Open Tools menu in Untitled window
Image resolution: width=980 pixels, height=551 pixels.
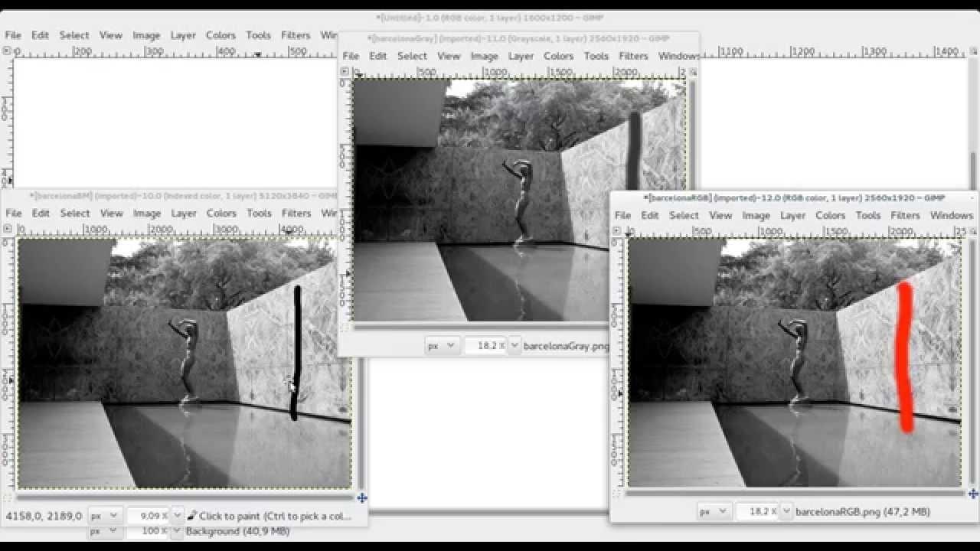pos(259,35)
